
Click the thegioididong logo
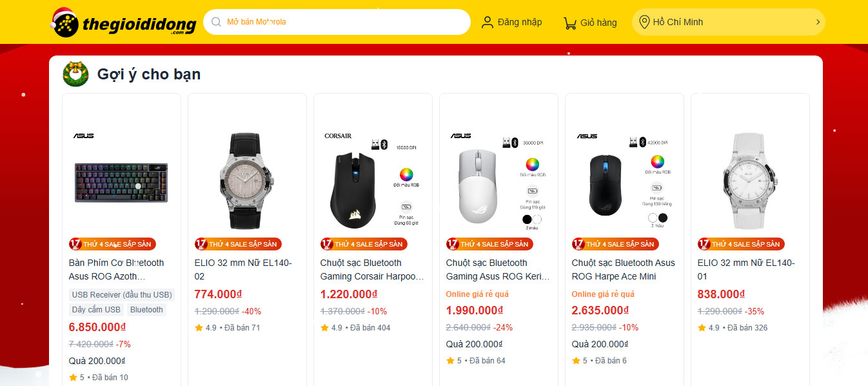pos(124,23)
